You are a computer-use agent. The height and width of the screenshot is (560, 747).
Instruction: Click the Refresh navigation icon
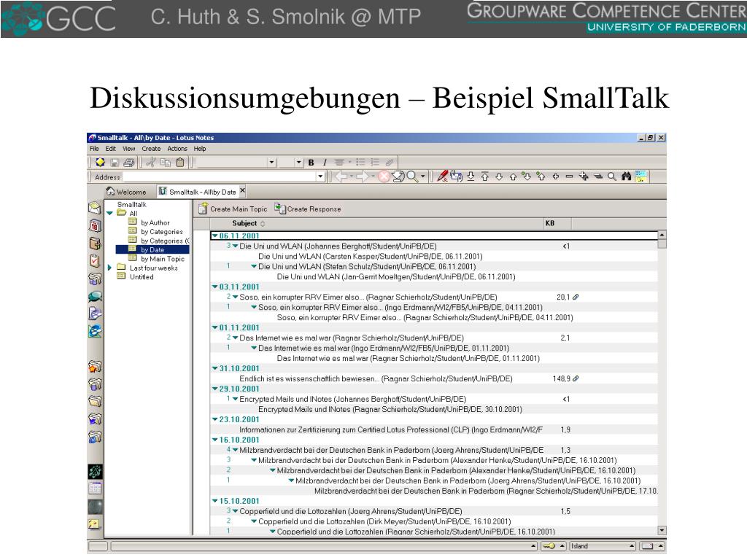click(398, 177)
